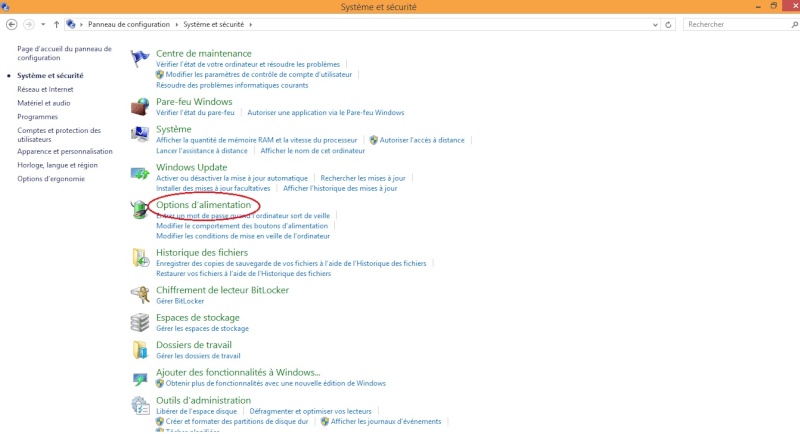Open Dossiers de travail heading

pyautogui.click(x=194, y=345)
